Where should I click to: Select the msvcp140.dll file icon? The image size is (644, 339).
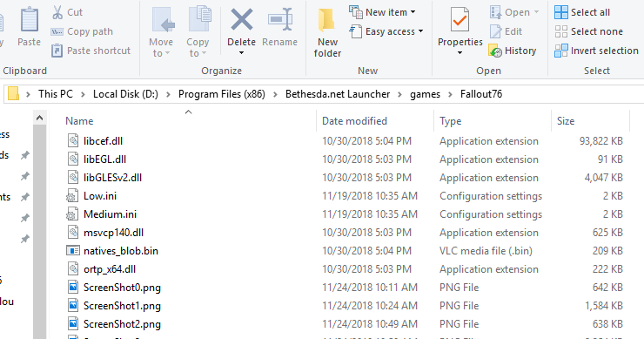coord(73,233)
